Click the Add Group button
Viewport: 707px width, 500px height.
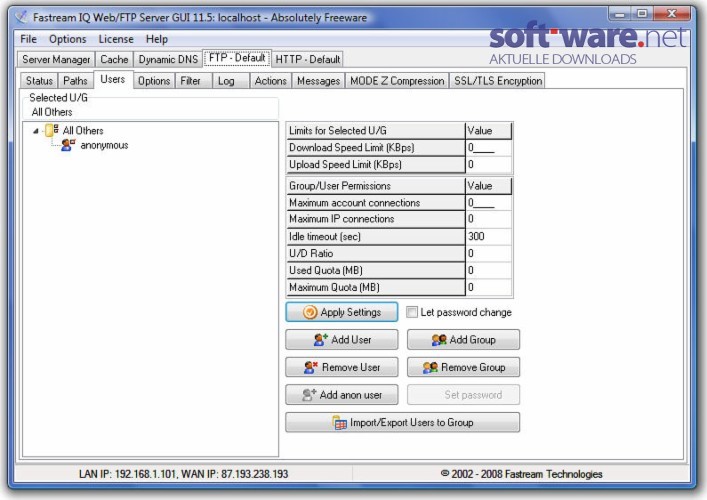pos(464,339)
